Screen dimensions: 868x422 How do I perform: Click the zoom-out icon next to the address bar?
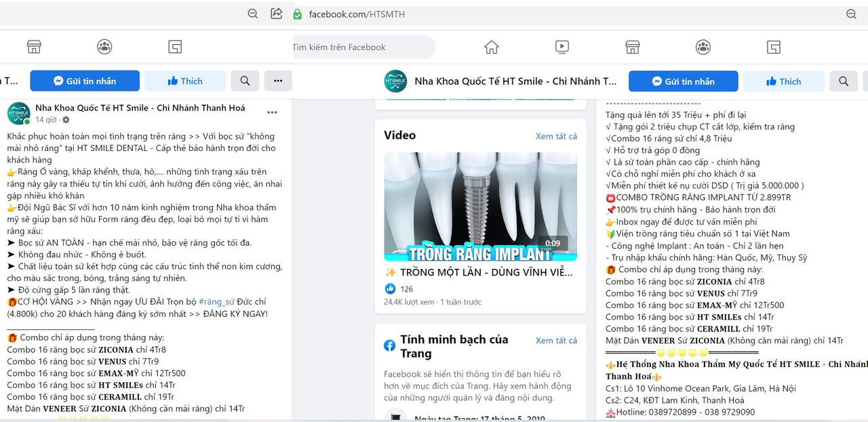252,14
